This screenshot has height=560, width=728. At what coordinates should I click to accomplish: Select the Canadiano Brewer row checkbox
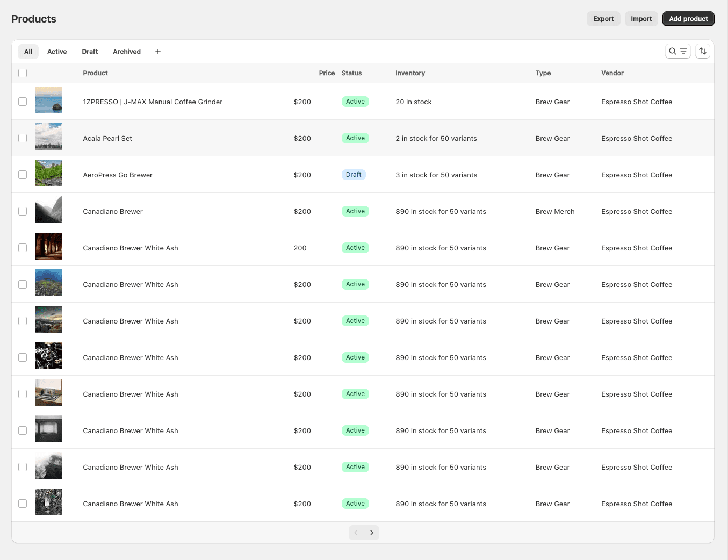[x=23, y=211]
